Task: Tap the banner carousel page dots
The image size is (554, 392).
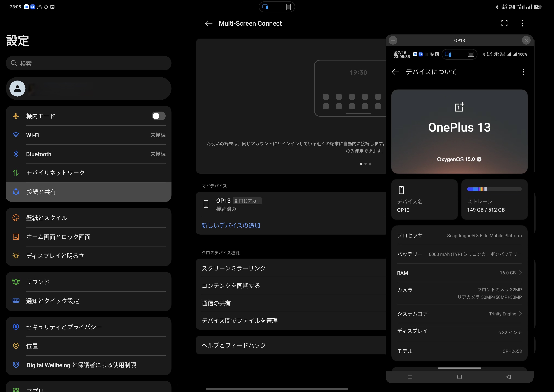Action: point(366,164)
